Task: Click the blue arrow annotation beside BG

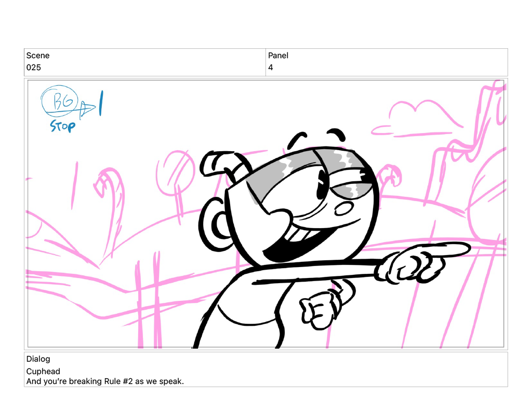Action: coord(87,109)
